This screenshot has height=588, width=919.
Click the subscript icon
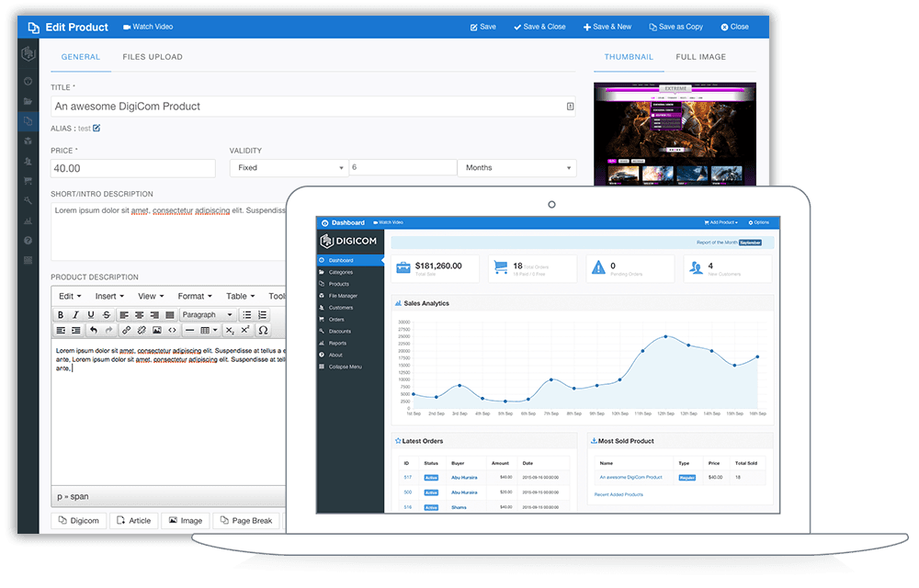coord(230,330)
